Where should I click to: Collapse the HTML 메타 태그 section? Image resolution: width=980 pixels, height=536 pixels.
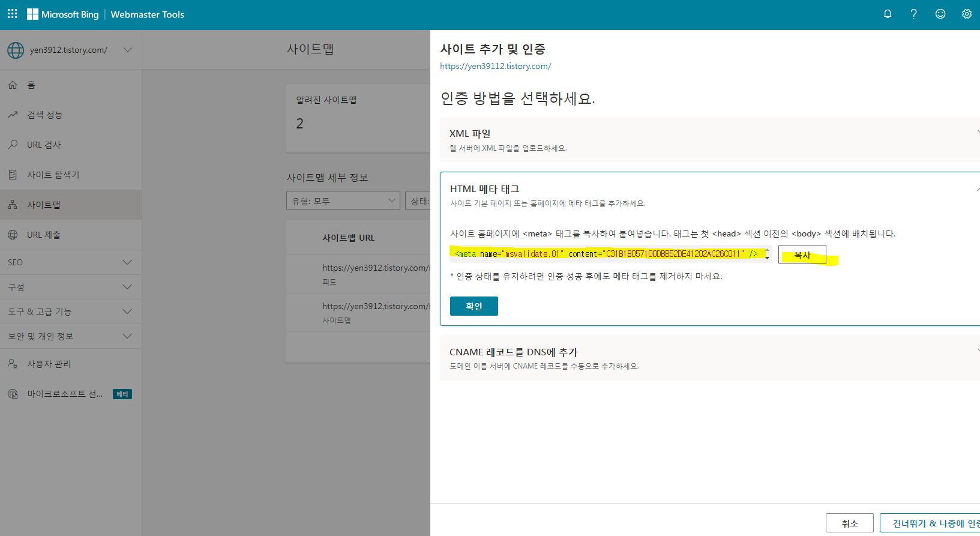978,188
